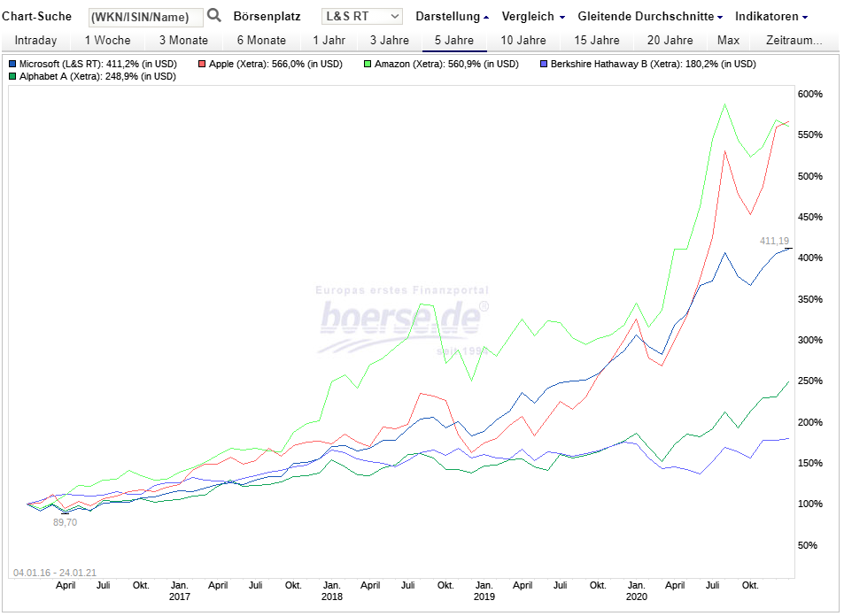This screenshot has height=616, width=844.
Task: Open the Darstellung menu
Action: (x=453, y=16)
